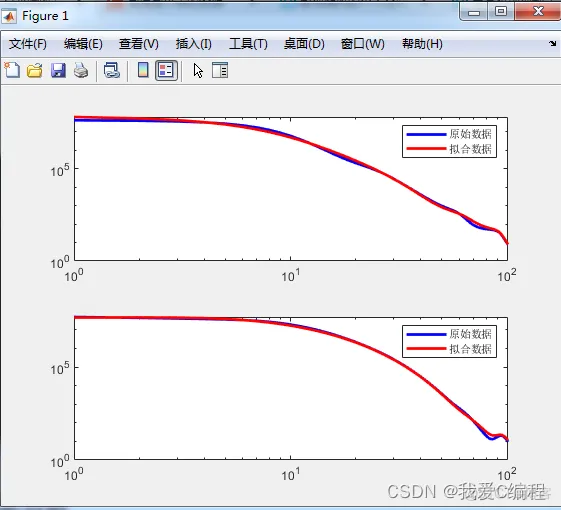Open the 编辑(E) menu
This screenshot has height=510, width=561.
coord(83,44)
